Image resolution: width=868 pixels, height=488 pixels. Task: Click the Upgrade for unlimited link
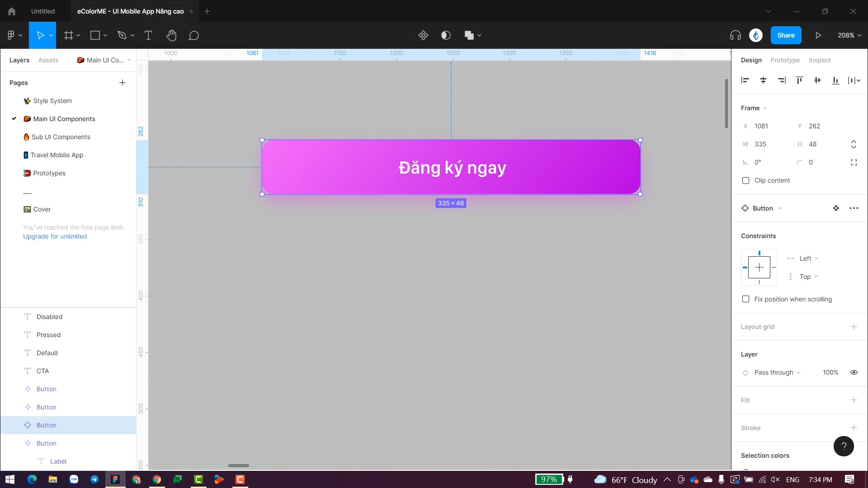click(x=55, y=236)
